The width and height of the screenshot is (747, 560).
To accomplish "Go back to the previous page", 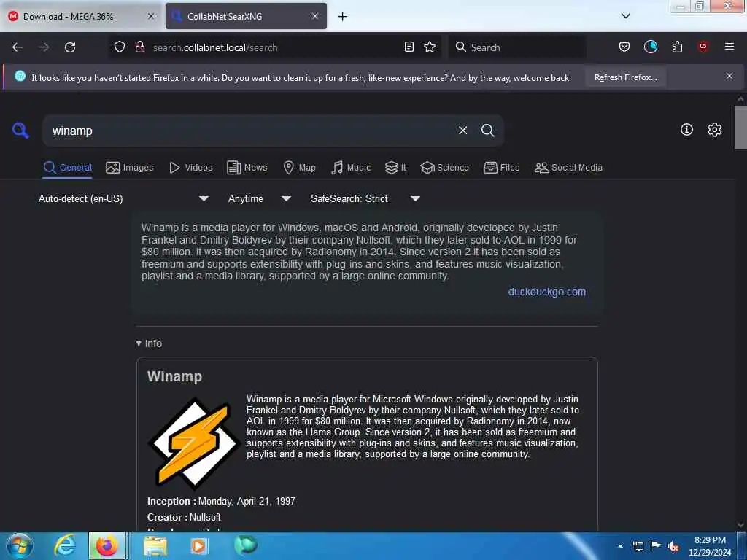I will tap(18, 47).
